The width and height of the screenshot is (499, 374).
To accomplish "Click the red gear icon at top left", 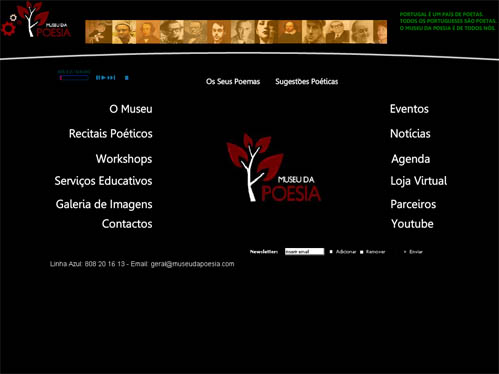I will click(x=8, y=29).
